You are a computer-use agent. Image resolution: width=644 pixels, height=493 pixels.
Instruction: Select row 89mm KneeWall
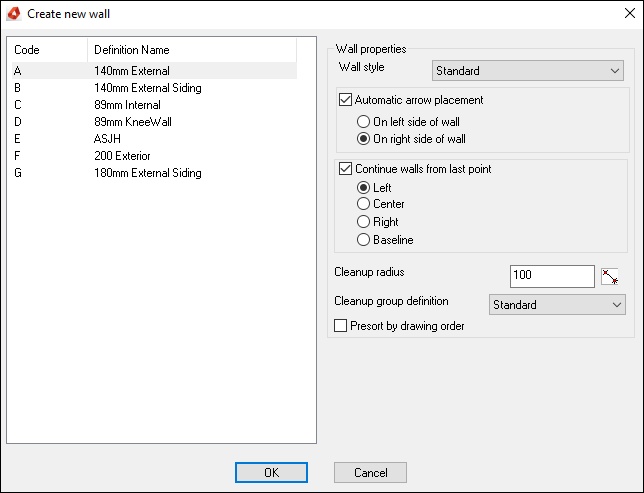click(x=154, y=122)
